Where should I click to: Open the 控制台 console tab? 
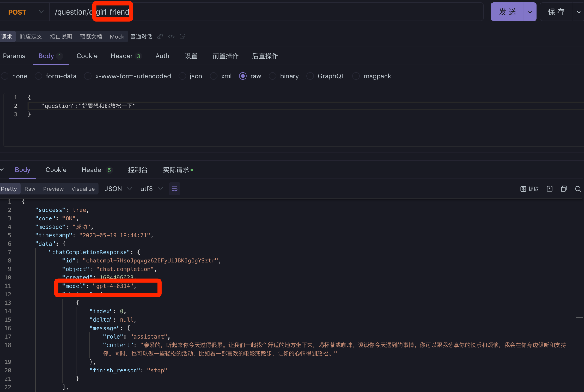click(138, 170)
